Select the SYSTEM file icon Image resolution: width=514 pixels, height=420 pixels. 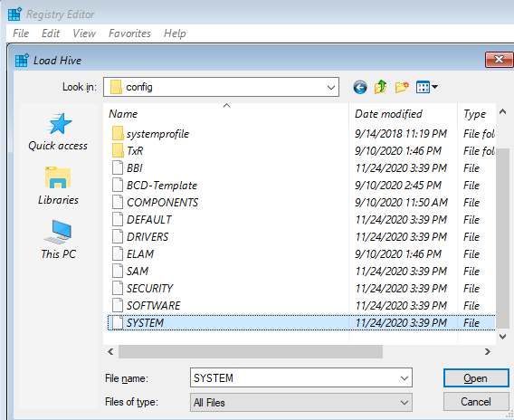tap(118, 322)
